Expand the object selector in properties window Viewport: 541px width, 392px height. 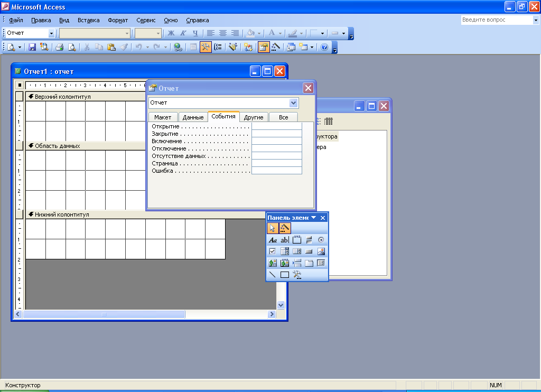click(293, 102)
